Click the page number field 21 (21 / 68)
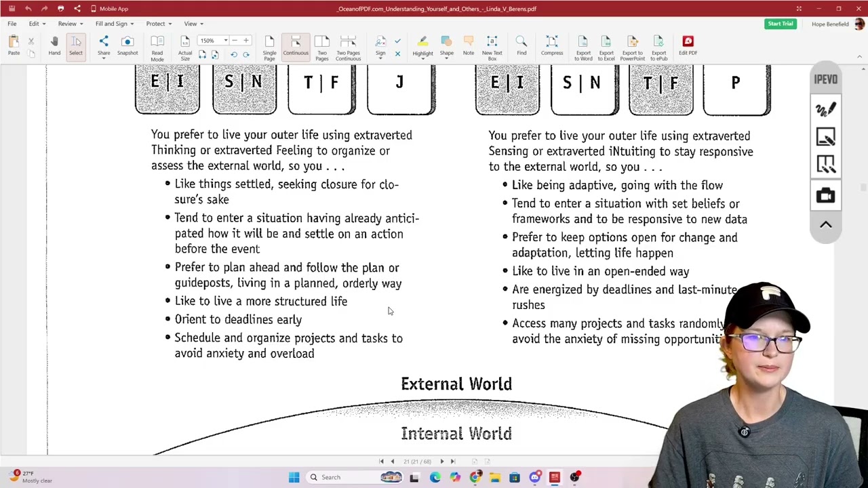 pos(417,462)
